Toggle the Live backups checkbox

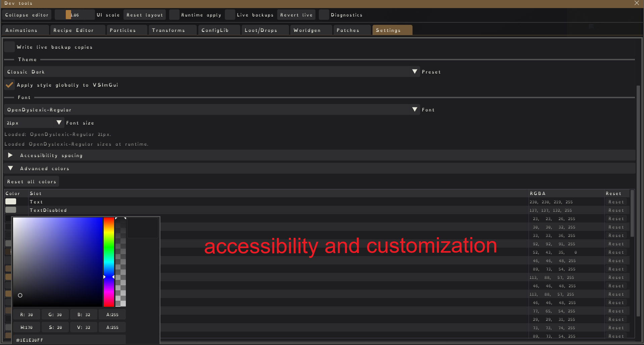click(230, 15)
